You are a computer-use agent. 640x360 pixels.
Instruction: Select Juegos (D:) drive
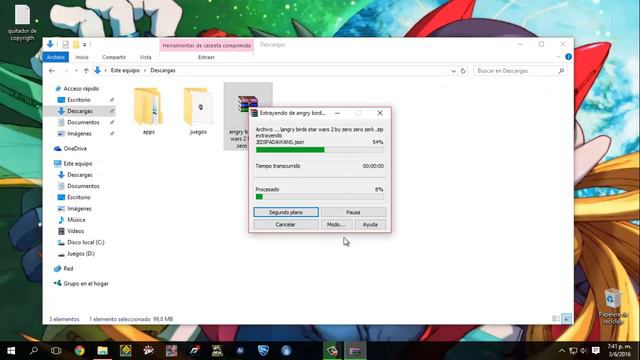81,254
